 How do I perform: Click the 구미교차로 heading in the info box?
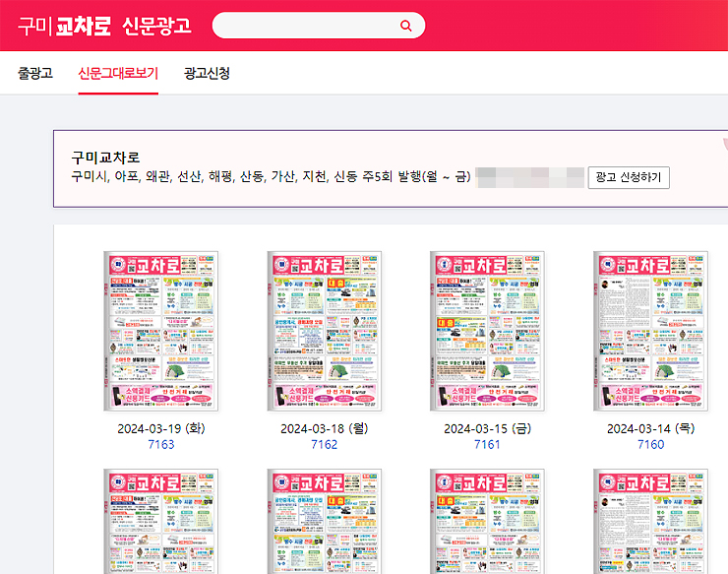click(105, 158)
